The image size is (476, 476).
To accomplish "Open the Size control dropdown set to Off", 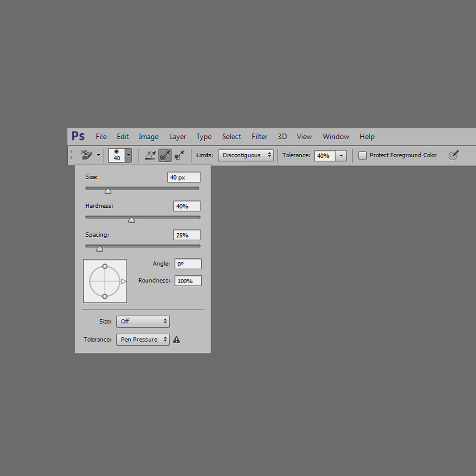I will click(x=143, y=321).
